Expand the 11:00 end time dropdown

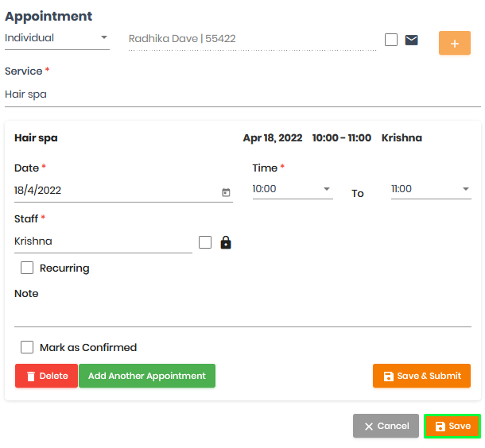point(431,189)
